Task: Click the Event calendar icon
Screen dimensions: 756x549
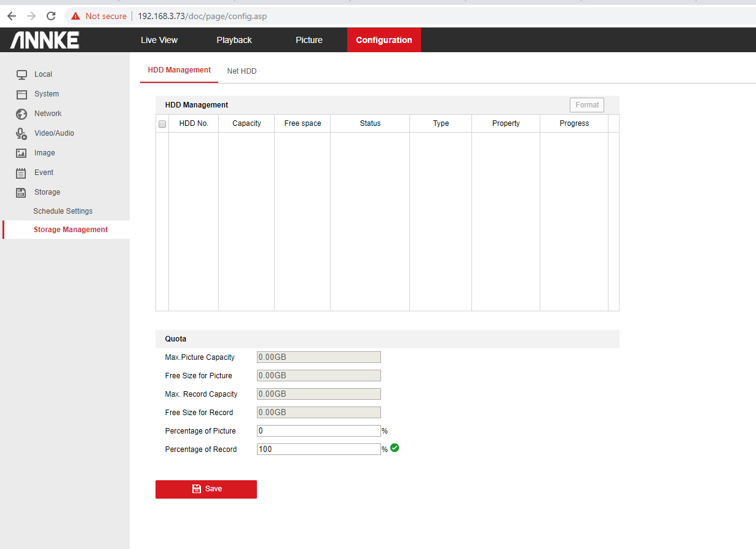Action: click(x=22, y=173)
